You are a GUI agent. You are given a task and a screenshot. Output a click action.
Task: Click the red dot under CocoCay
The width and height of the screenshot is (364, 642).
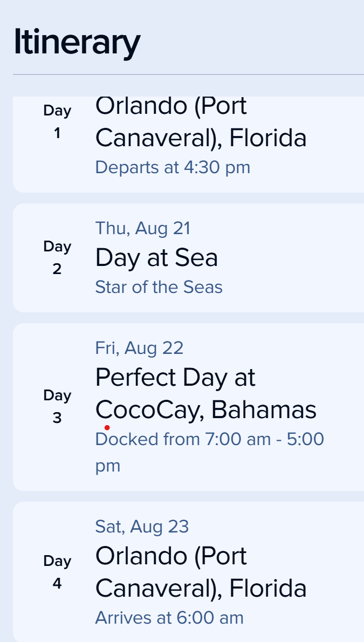pos(107,428)
